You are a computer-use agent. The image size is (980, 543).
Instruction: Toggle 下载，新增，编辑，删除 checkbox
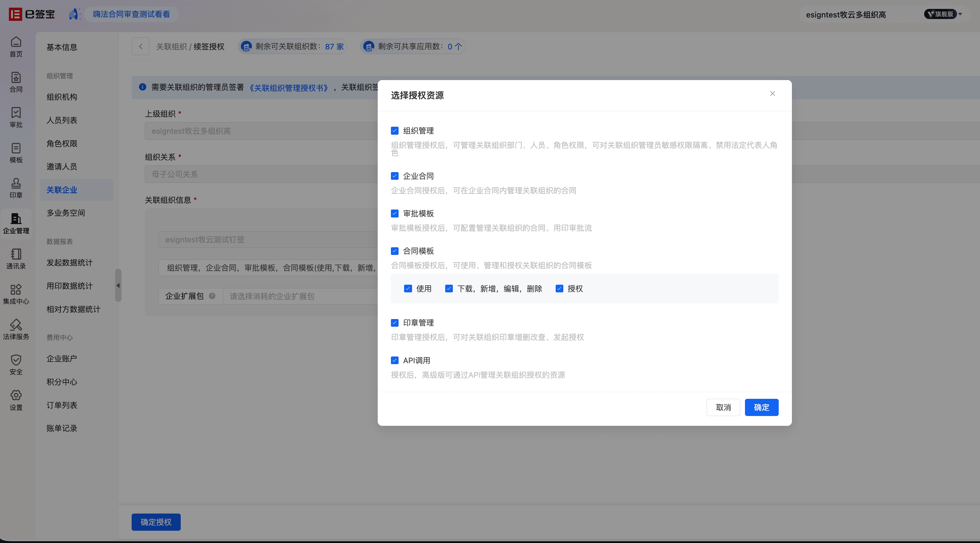coord(449,289)
